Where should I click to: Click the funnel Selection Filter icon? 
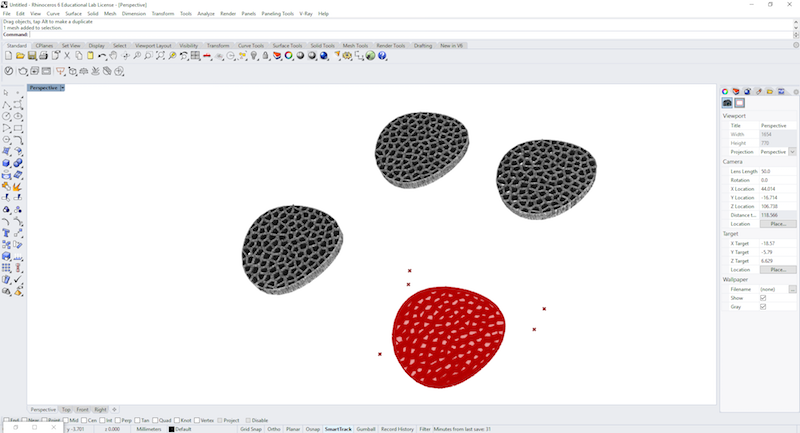[x=60, y=71]
